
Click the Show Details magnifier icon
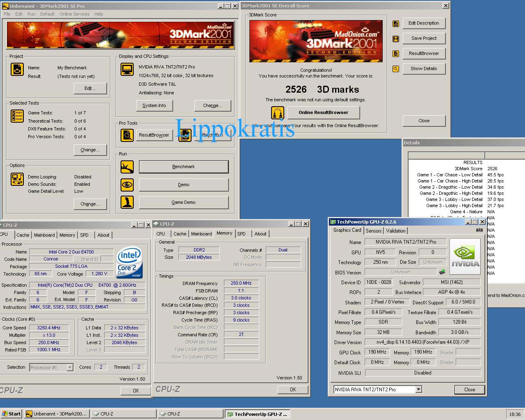pyautogui.click(x=396, y=69)
